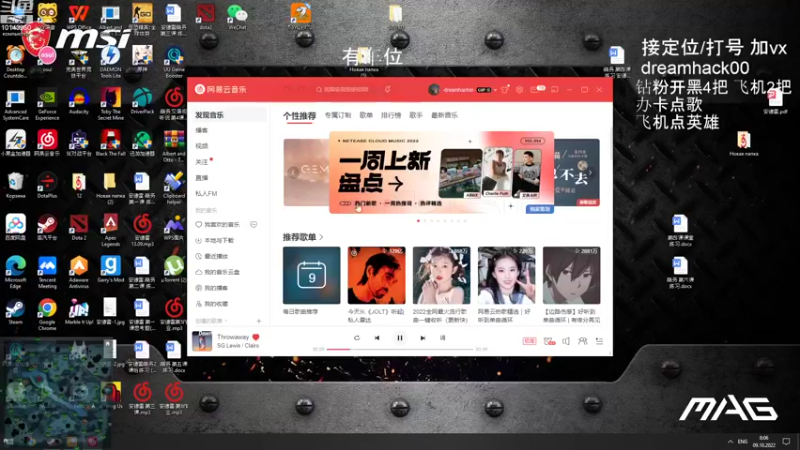Open the Adaware Antivirus desktop shortcut
800x450 pixels.
(79, 272)
